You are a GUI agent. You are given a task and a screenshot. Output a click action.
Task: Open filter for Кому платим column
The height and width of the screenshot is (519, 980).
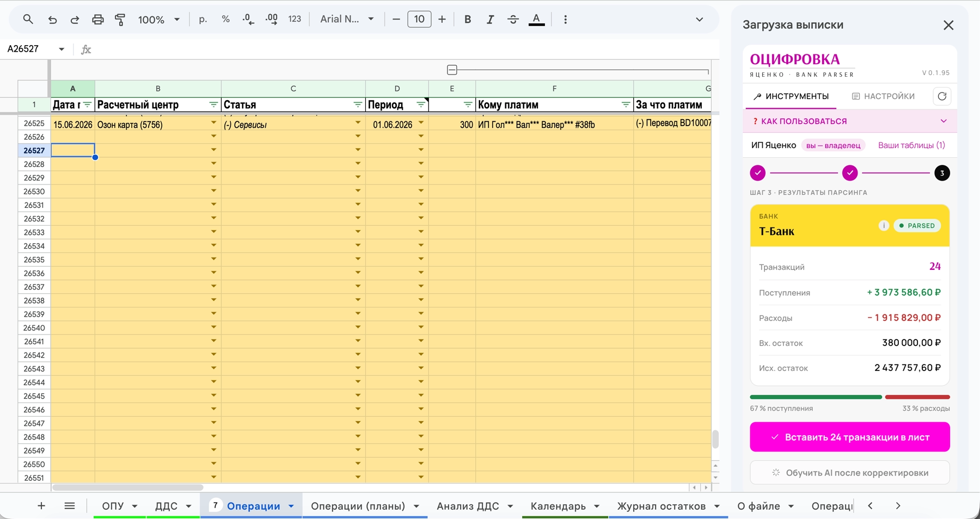click(x=626, y=104)
